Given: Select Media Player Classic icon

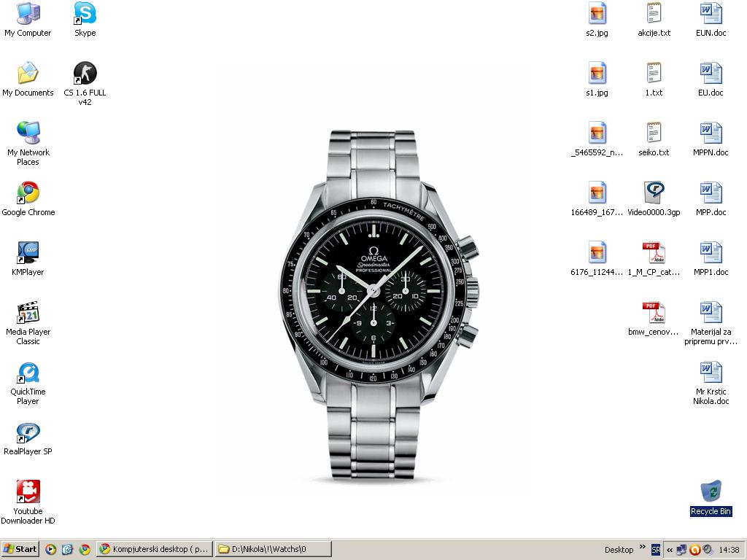Looking at the screenshot, I should click(x=28, y=313).
